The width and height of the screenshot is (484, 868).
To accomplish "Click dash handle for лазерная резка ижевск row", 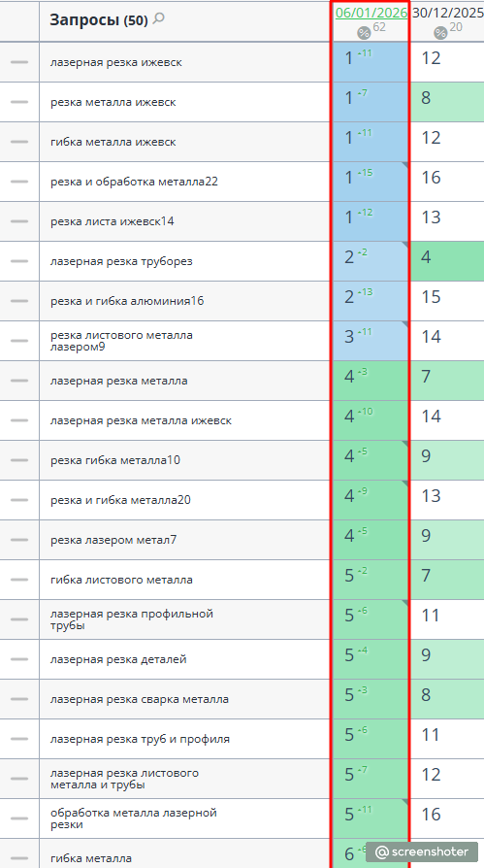I will point(19,62).
